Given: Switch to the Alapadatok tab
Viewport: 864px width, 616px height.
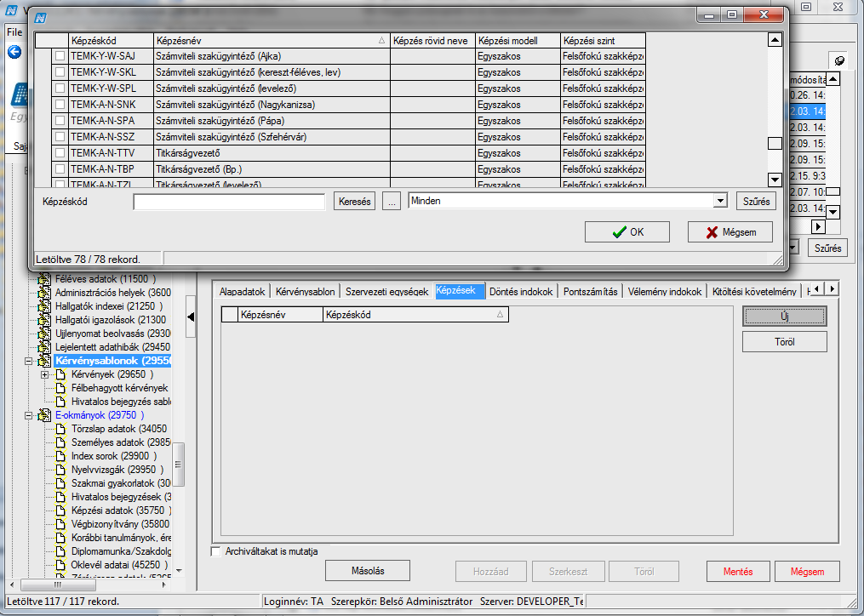Looking at the screenshot, I should coord(242,292).
